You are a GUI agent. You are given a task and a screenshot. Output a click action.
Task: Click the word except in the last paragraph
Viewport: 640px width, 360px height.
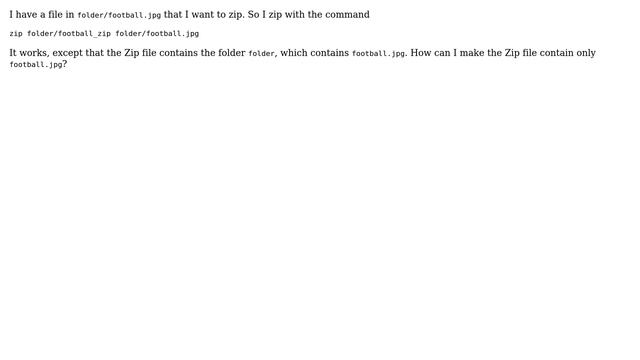coord(67,53)
